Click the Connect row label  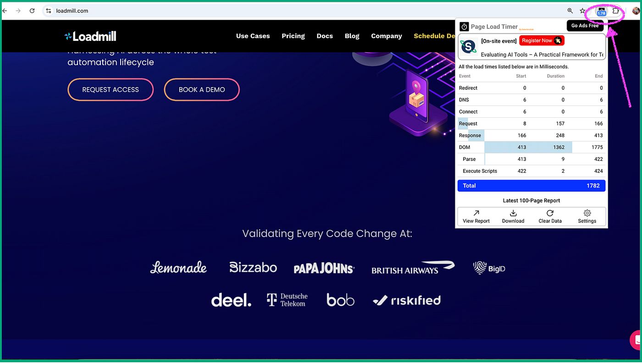468,111
